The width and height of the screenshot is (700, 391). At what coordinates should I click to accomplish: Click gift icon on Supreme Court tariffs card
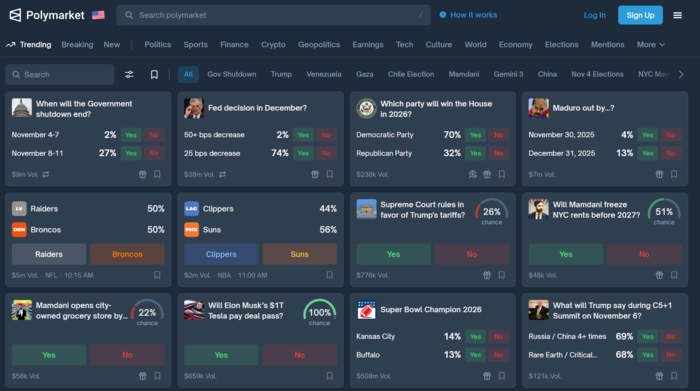(x=487, y=275)
